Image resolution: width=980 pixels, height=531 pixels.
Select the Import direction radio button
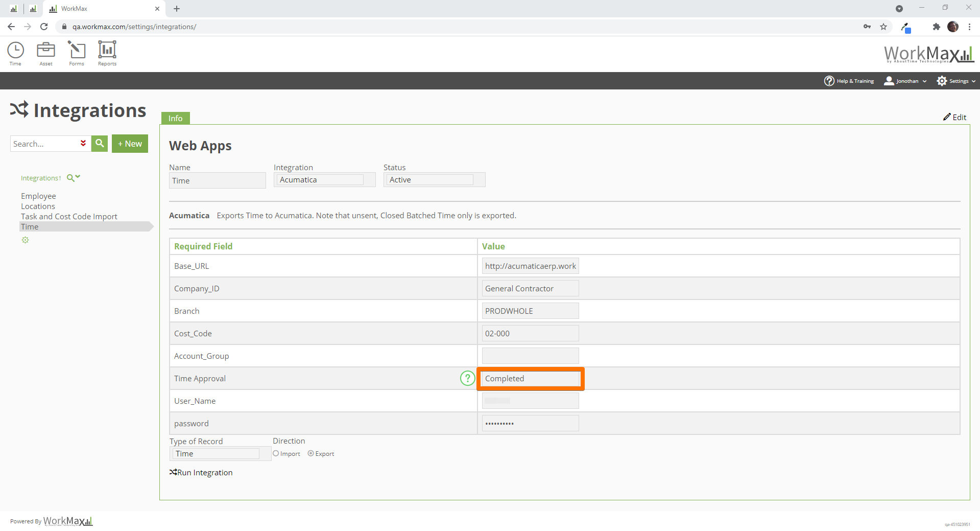click(276, 453)
